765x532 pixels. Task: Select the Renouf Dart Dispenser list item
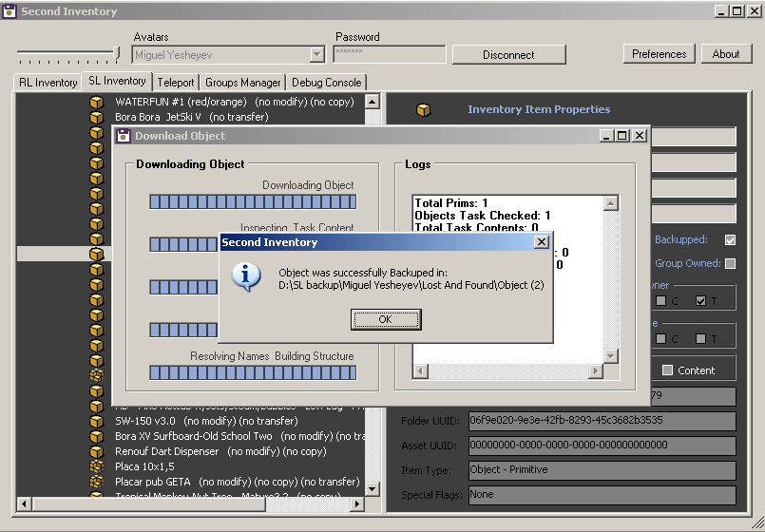click(220, 451)
